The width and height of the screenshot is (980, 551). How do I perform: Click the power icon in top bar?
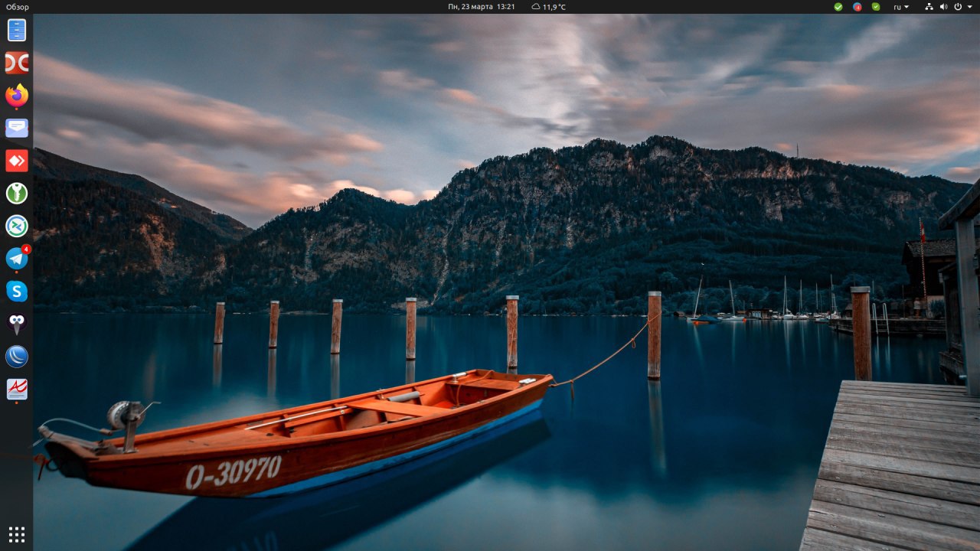[958, 7]
